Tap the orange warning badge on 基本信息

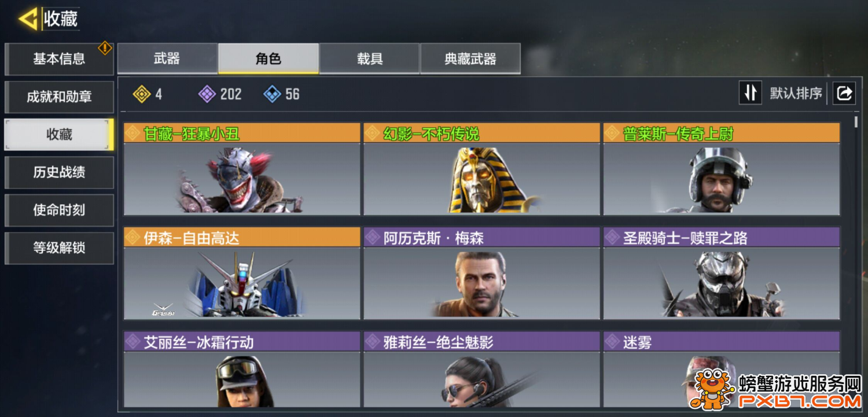coord(105,48)
